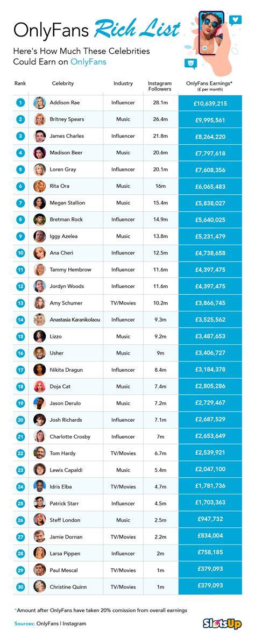Click the name Lewis Capaldi
255x644 pixels.
coord(66,470)
